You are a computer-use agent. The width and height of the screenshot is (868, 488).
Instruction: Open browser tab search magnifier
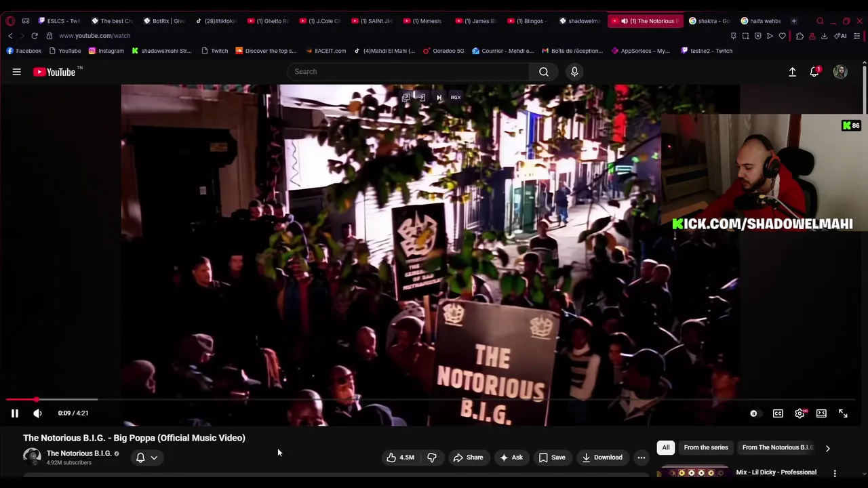coord(820,21)
